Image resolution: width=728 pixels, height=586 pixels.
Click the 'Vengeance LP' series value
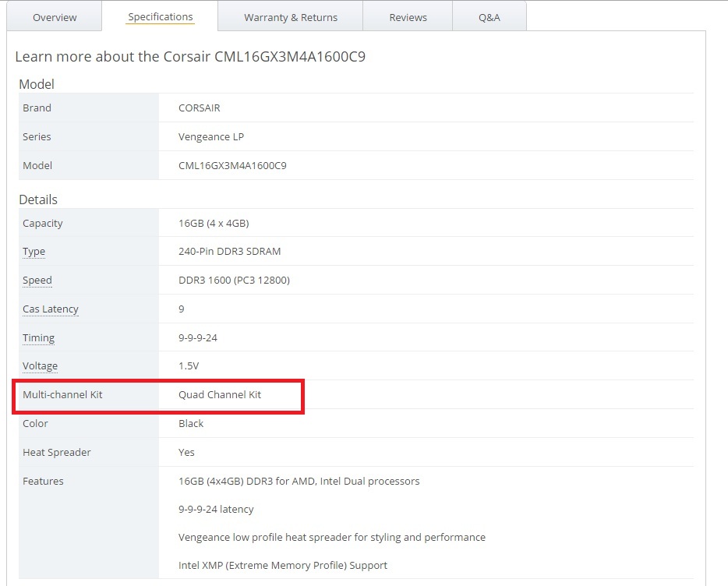click(211, 137)
